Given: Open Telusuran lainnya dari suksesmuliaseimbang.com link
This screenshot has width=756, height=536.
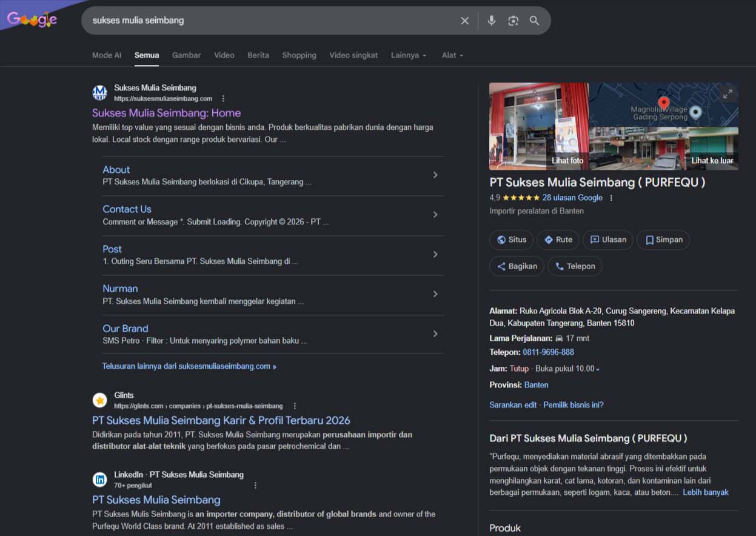Looking at the screenshot, I should pyautogui.click(x=189, y=366).
